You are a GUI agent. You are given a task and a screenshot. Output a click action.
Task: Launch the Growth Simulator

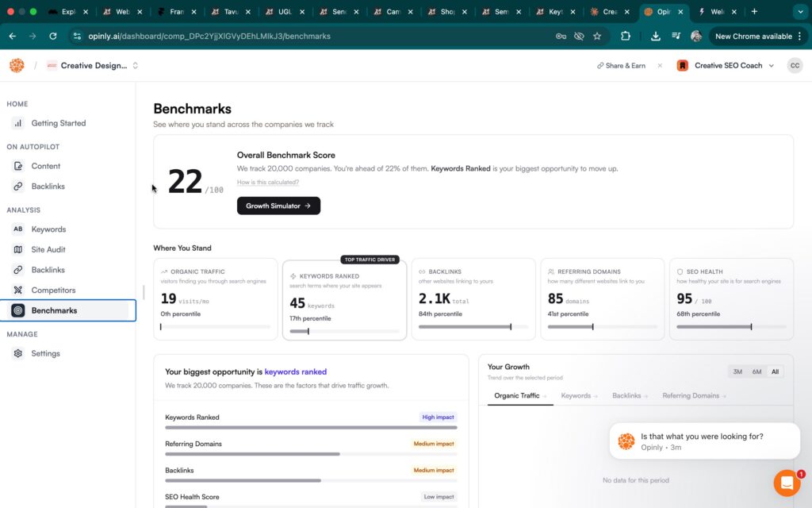(x=278, y=206)
